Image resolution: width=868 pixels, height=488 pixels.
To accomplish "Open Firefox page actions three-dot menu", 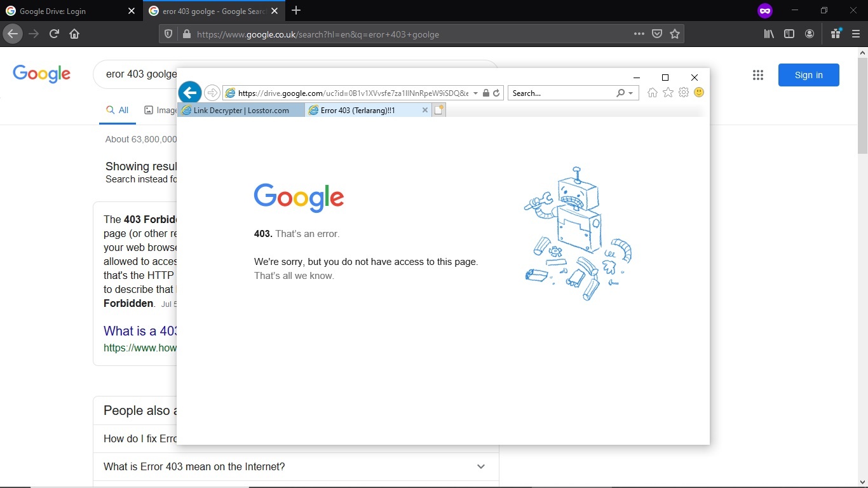I will pos(639,34).
